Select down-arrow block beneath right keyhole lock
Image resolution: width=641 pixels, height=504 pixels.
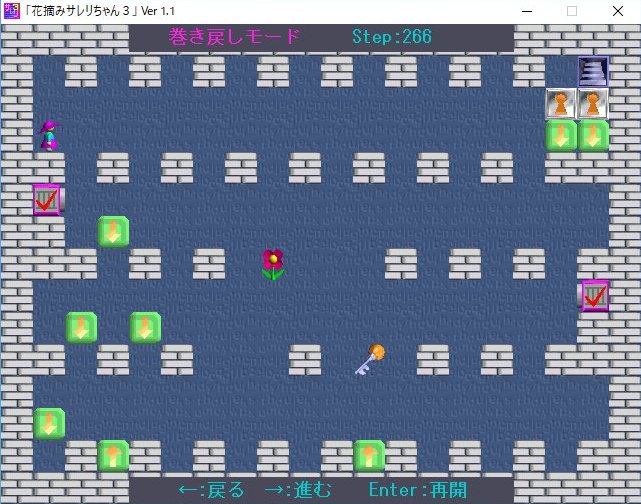[x=593, y=135]
